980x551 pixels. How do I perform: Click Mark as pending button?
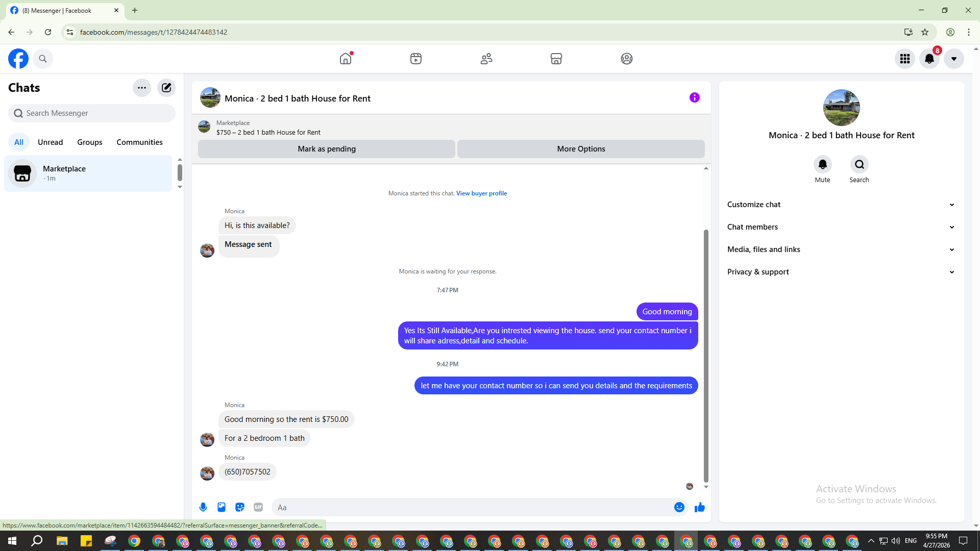[327, 149]
